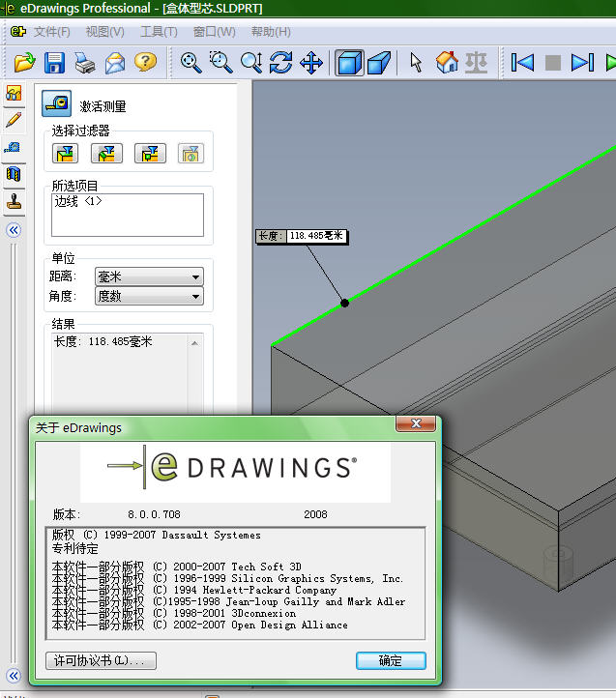Click the black measurement point on green edge
This screenshot has height=698, width=616.
[x=344, y=304]
